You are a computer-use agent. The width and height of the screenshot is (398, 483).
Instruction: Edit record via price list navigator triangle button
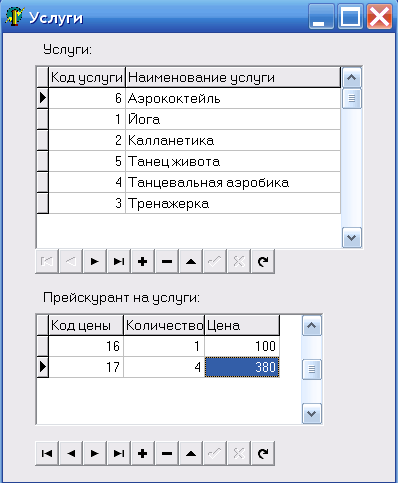tap(191, 453)
